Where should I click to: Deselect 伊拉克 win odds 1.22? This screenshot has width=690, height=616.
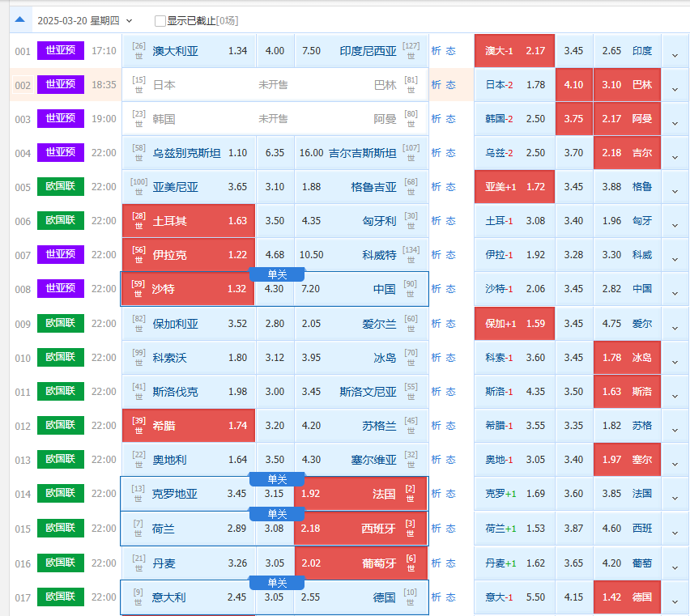tap(189, 255)
